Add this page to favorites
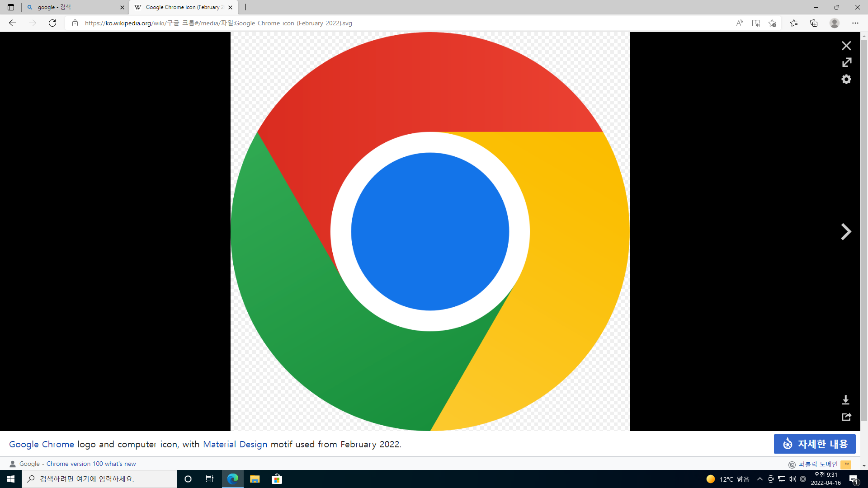Image resolution: width=868 pixels, height=488 pixels. pos(772,23)
